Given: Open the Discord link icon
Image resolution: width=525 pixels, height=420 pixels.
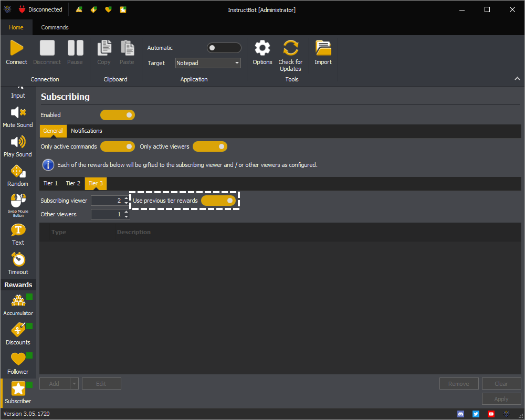Looking at the screenshot, I should (461, 414).
